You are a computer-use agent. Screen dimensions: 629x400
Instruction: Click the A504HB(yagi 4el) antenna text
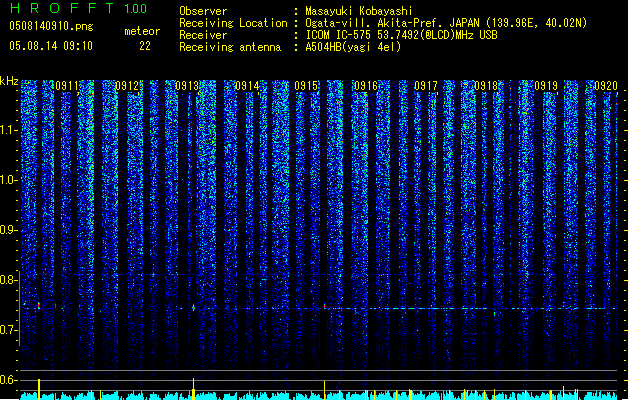click(353, 47)
